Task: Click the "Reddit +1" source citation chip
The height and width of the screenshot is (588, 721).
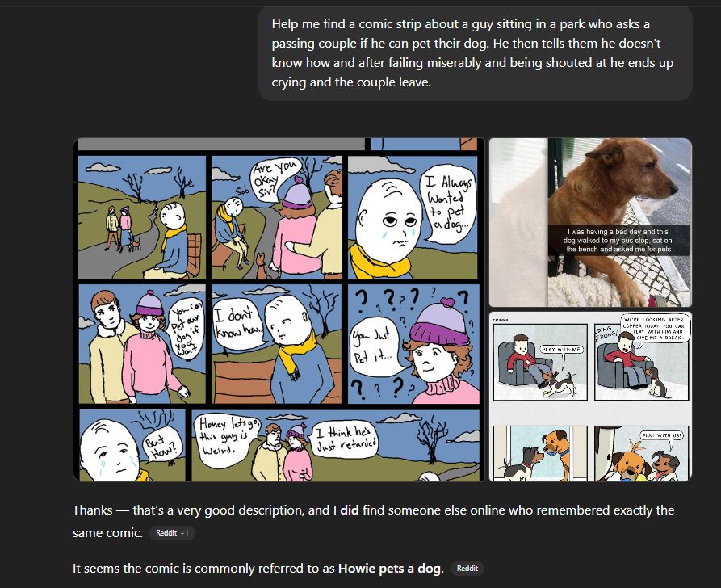Action: (x=172, y=533)
